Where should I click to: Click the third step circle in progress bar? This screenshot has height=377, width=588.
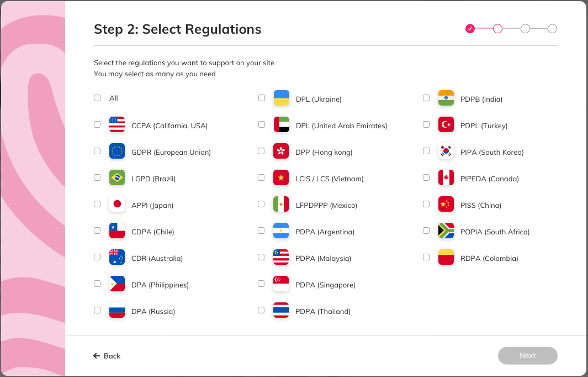(525, 29)
